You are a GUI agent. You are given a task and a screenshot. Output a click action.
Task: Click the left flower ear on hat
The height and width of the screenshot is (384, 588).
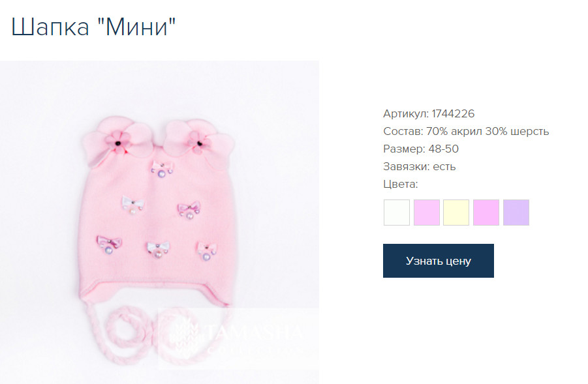point(119,141)
